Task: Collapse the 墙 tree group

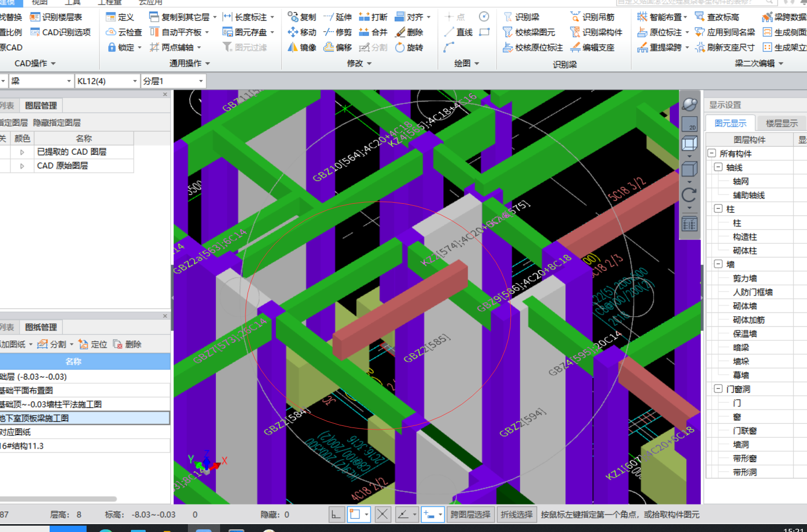Action: [718, 264]
